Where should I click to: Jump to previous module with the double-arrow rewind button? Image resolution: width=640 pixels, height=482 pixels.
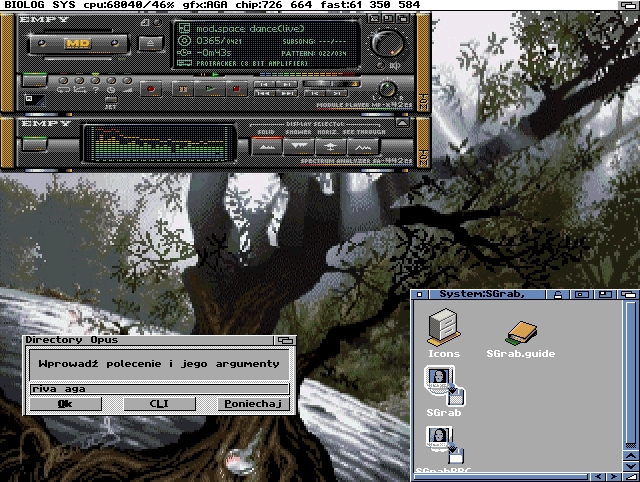click(x=264, y=93)
